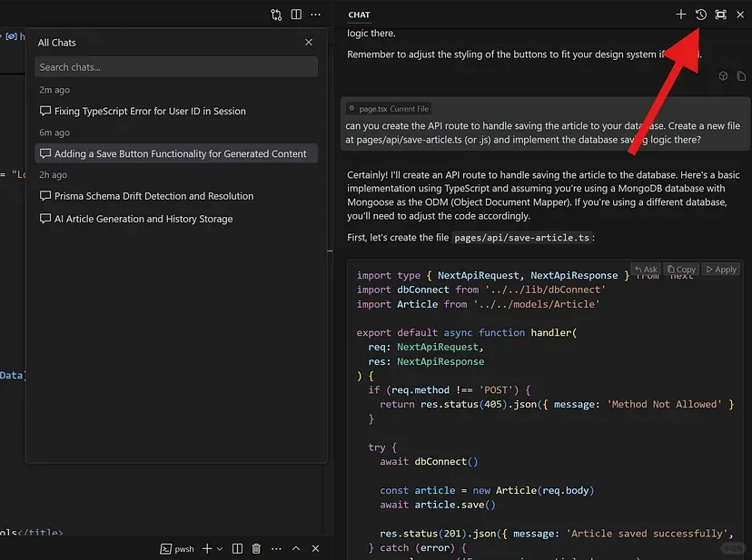
Task: Open 'Prisma Schema Drift Detection' chat
Action: pos(153,196)
